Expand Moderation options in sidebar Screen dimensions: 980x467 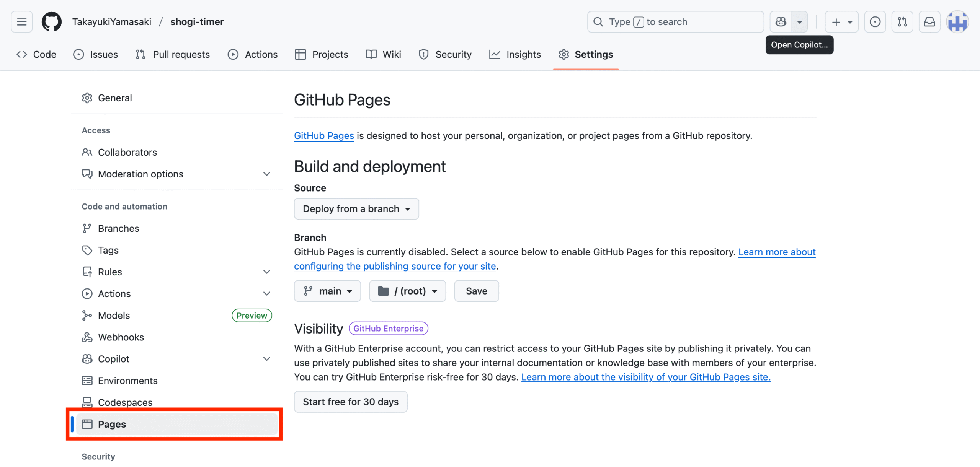(x=267, y=174)
